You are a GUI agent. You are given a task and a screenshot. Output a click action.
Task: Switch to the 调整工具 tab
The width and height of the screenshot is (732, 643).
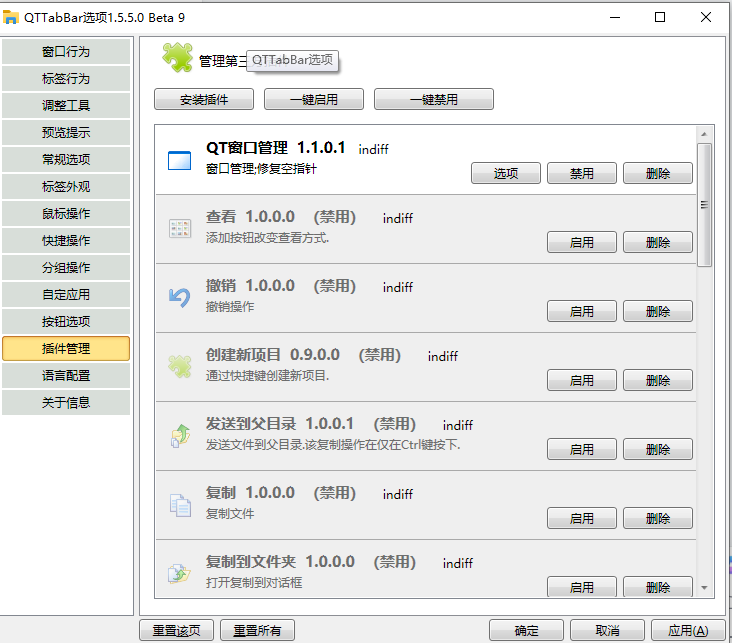[x=66, y=106]
